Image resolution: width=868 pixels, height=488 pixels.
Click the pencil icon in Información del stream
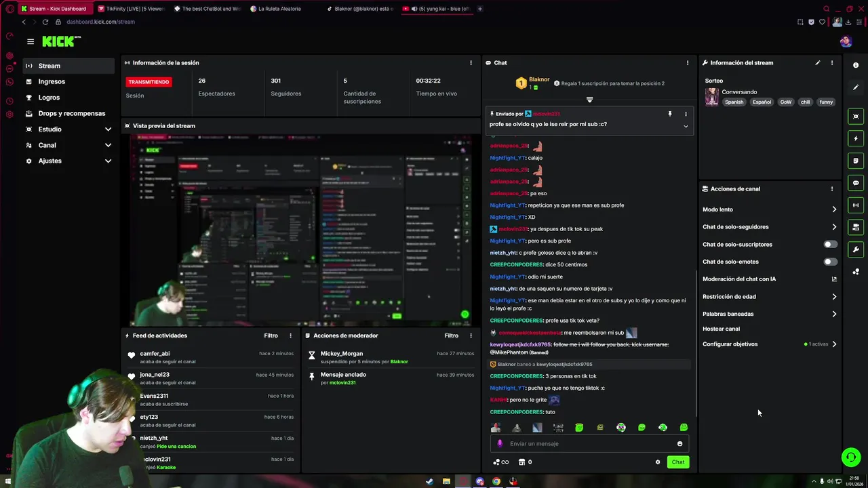817,63
